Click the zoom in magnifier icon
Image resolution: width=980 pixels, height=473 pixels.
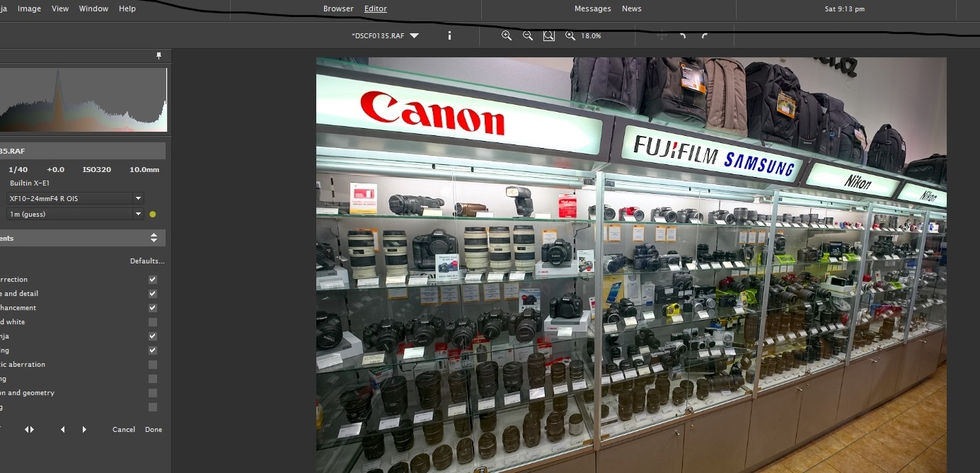tap(506, 35)
